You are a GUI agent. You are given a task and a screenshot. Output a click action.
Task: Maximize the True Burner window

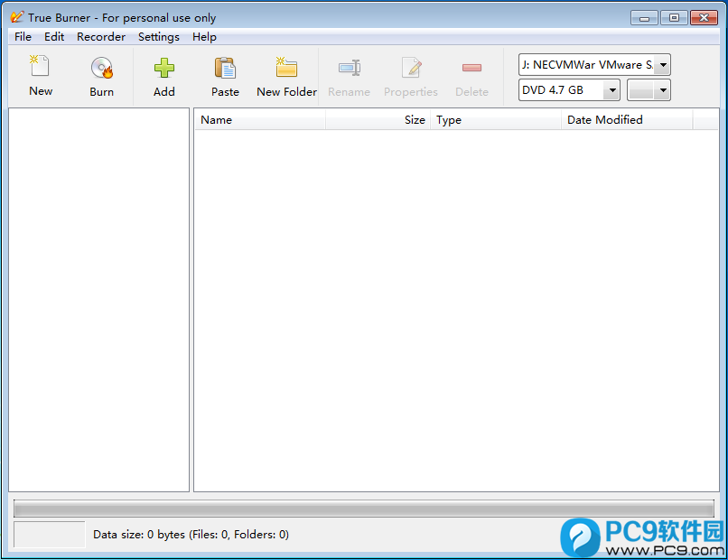pos(674,18)
